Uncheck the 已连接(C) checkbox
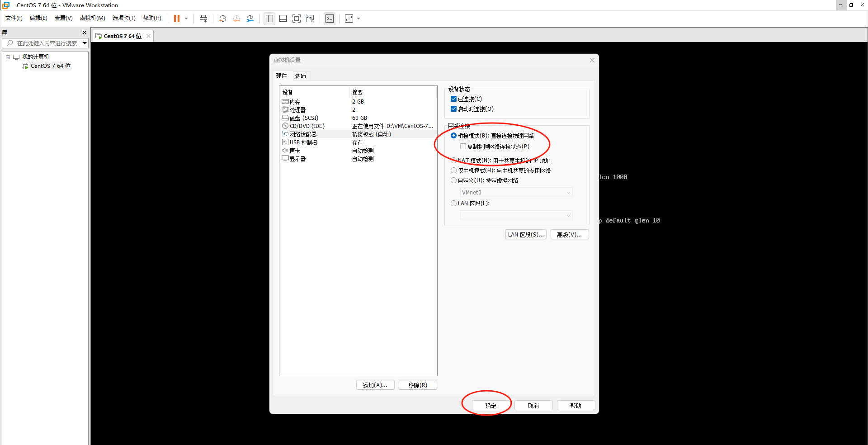 click(453, 99)
